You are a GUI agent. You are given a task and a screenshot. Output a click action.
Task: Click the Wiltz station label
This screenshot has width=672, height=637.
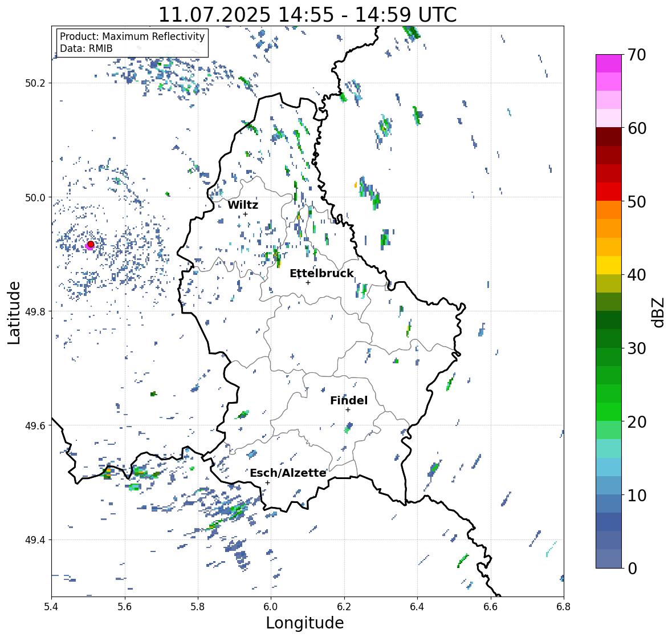point(243,205)
